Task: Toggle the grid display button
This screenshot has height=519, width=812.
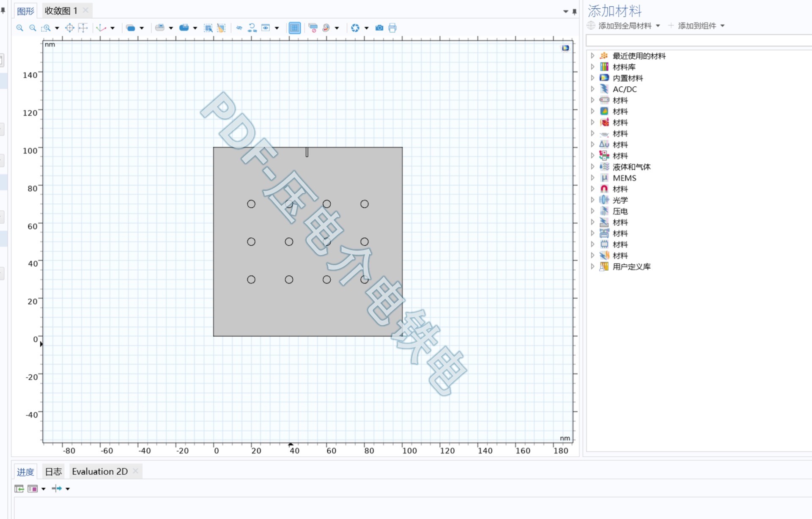Action: [x=294, y=28]
